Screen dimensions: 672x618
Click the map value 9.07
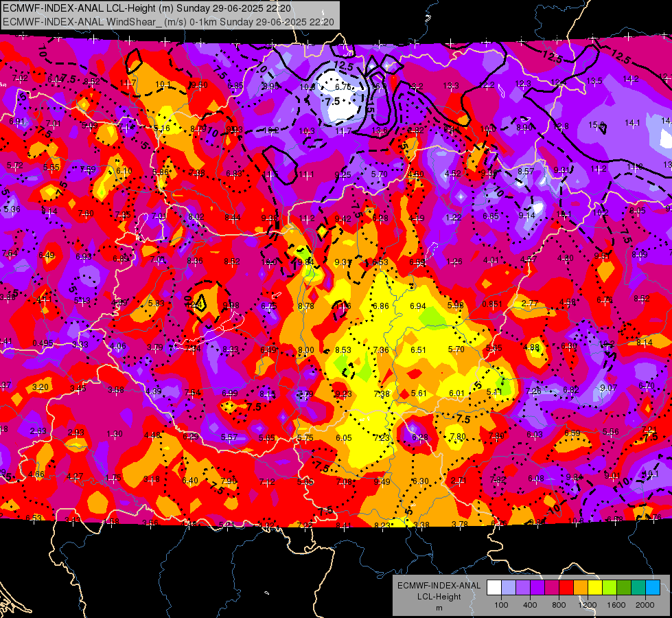[x=609, y=388]
